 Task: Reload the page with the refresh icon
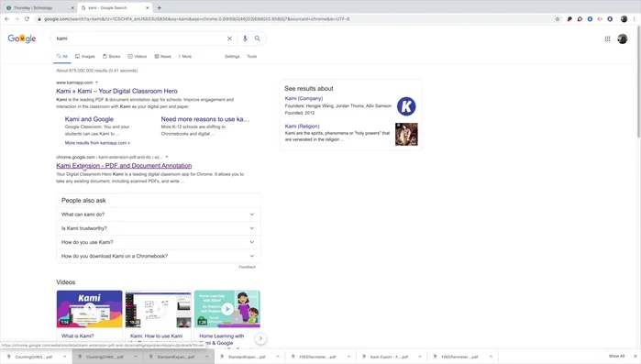pos(27,18)
